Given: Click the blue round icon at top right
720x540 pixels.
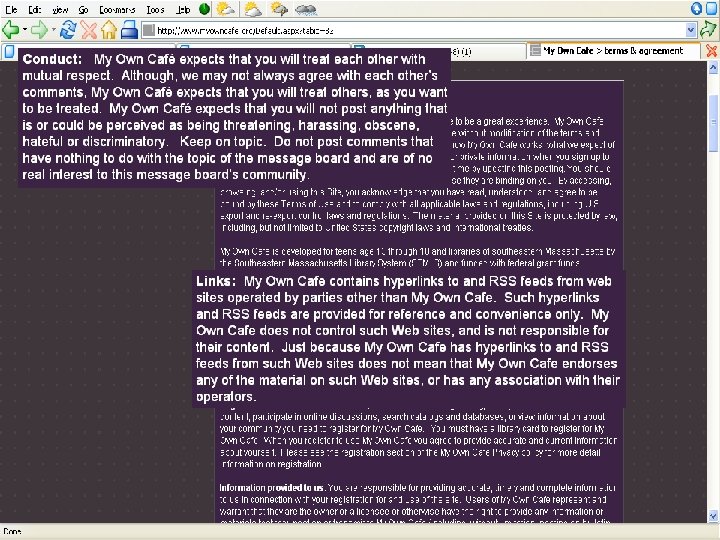Looking at the screenshot, I should pos(697,9).
